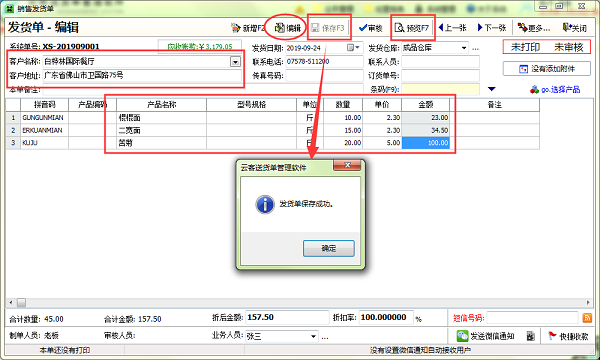Click the 应收账款 receivable amount button
Viewport: 600px width, 360px height.
[200, 46]
